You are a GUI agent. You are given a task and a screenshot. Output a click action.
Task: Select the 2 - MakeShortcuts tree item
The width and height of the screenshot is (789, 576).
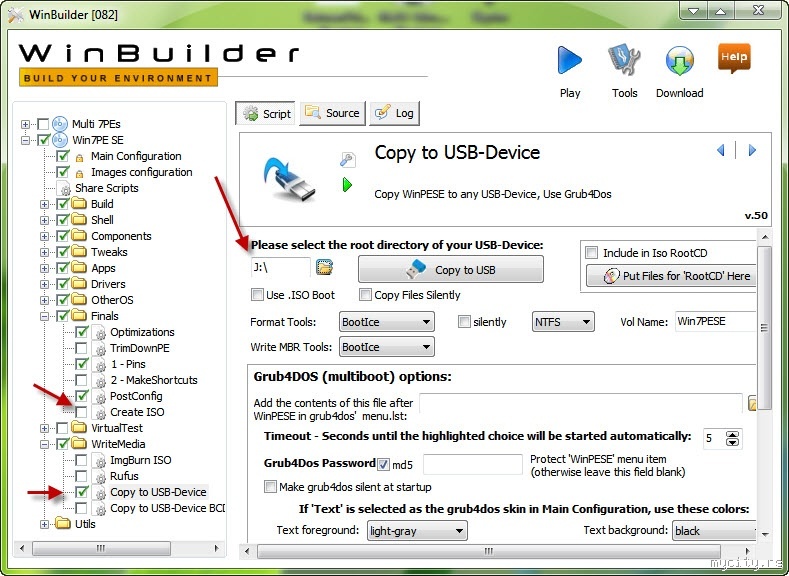coord(154,380)
